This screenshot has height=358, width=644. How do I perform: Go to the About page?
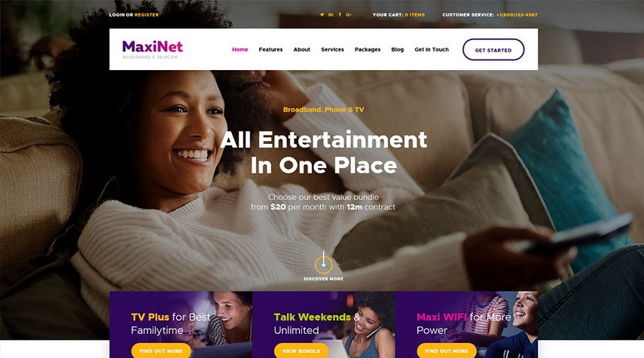click(302, 49)
